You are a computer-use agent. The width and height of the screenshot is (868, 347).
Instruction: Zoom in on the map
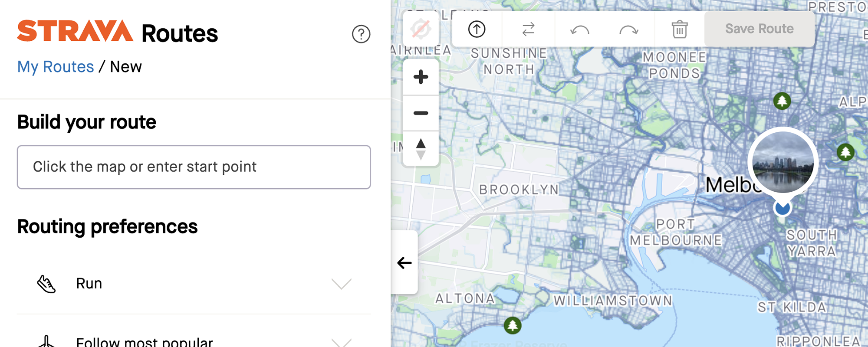pyautogui.click(x=421, y=77)
